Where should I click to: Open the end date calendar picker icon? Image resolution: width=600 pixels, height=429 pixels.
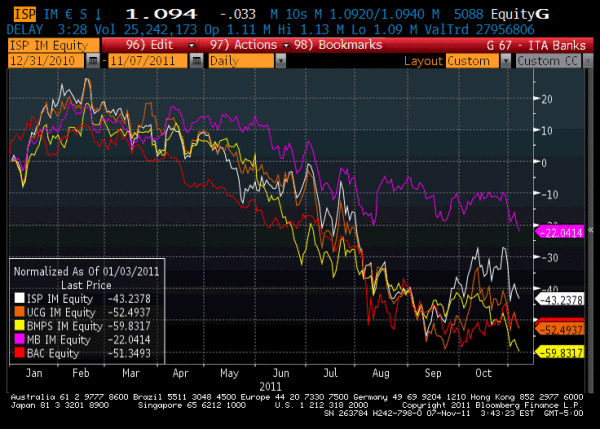pos(196,61)
